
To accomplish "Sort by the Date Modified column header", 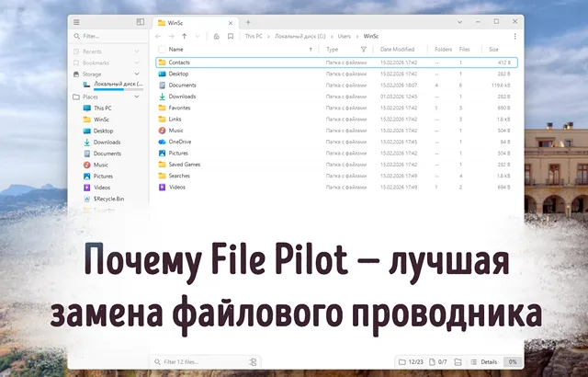I will pyautogui.click(x=397, y=50).
